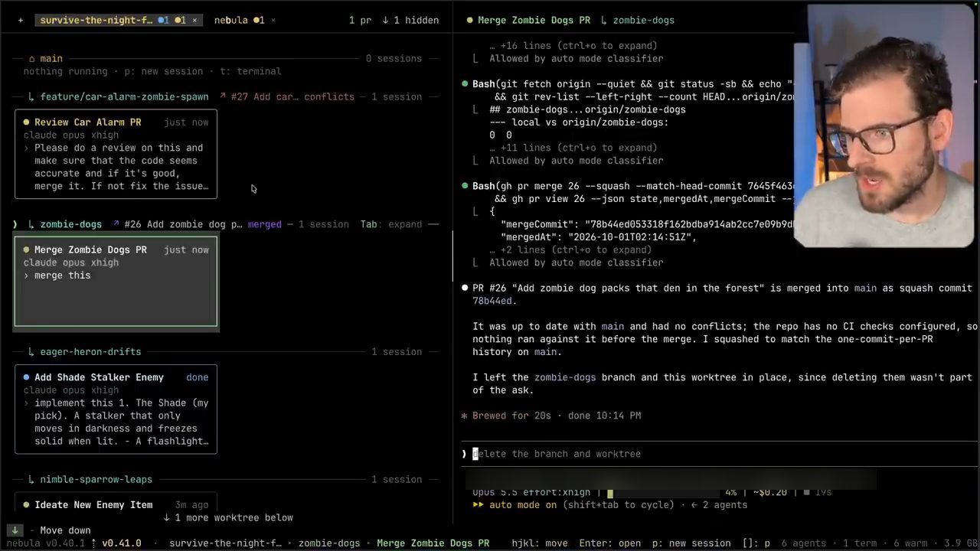Click the '0 sessions' count on main row
Viewport: 980px width, 551px height.
tap(394, 58)
